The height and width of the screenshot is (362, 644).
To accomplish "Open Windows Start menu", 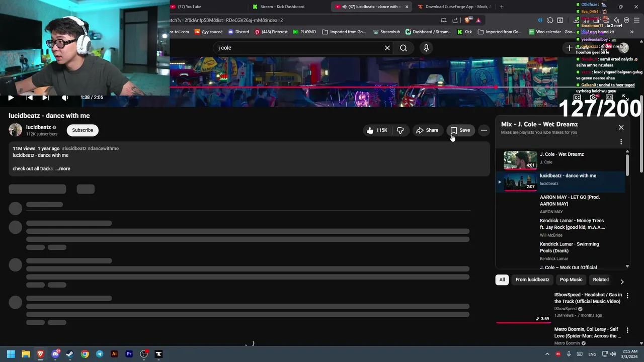I will click(11, 354).
